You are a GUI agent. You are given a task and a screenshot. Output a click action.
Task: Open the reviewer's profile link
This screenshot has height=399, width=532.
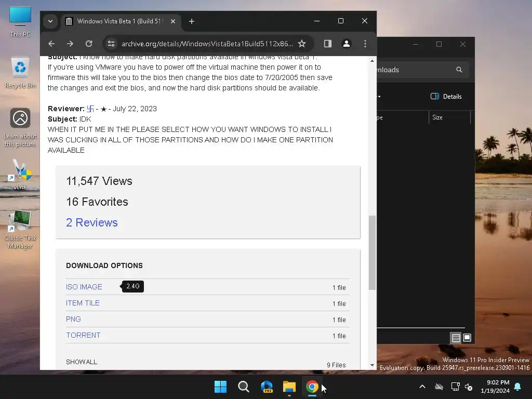click(90, 109)
